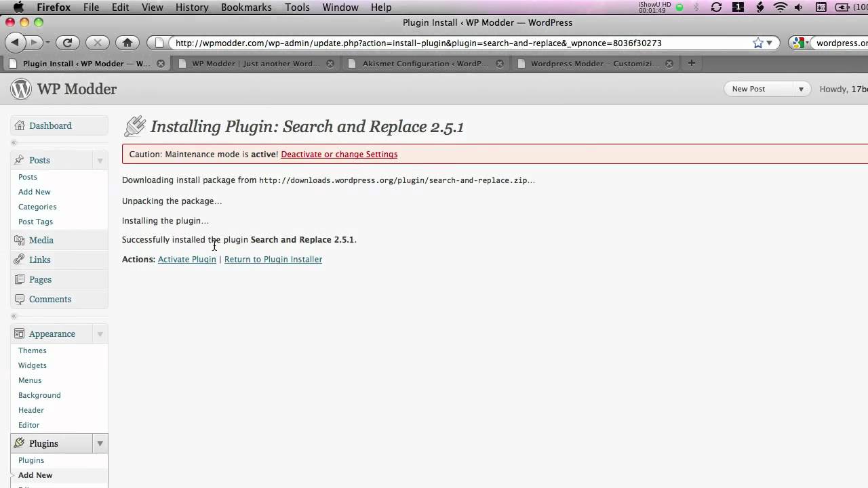The height and width of the screenshot is (488, 868).
Task: Click the Google search field
Action: (x=841, y=43)
